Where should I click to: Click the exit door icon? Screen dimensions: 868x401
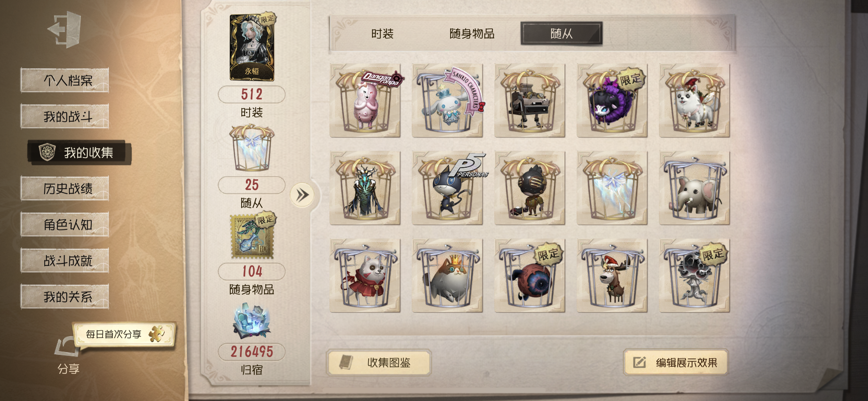coord(65,29)
